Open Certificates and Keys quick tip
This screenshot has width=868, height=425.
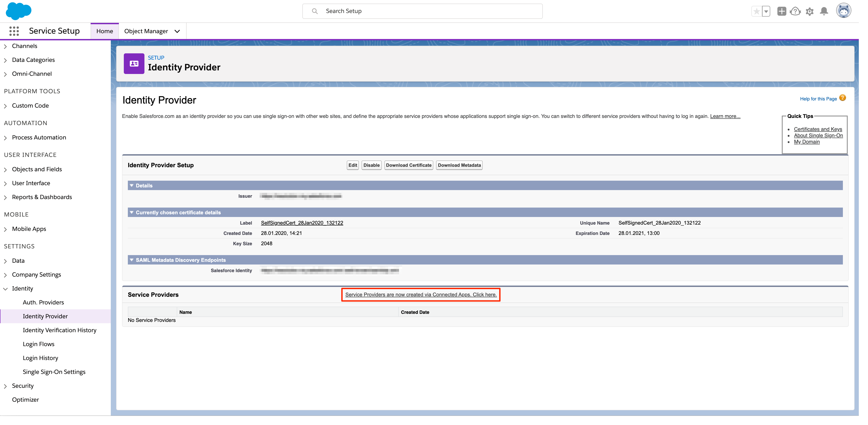818,129
